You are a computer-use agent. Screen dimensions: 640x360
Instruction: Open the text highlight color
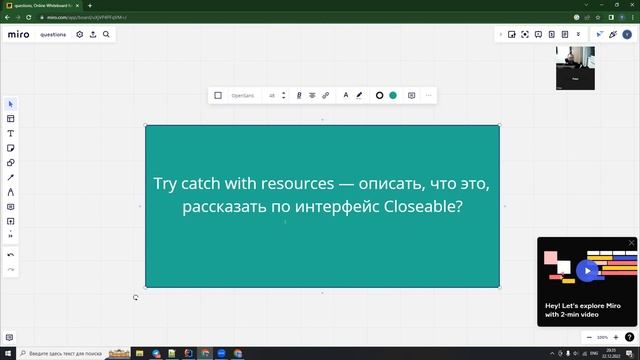click(x=359, y=96)
